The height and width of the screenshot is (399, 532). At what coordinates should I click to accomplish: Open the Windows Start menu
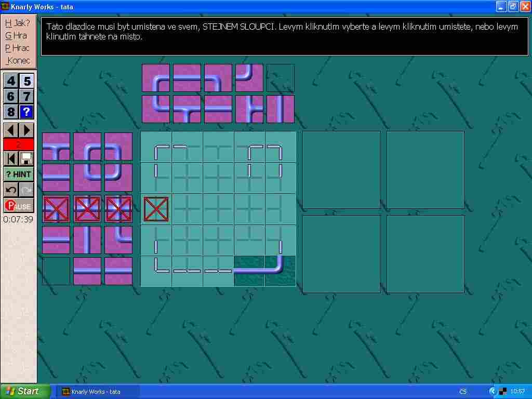pyautogui.click(x=25, y=392)
